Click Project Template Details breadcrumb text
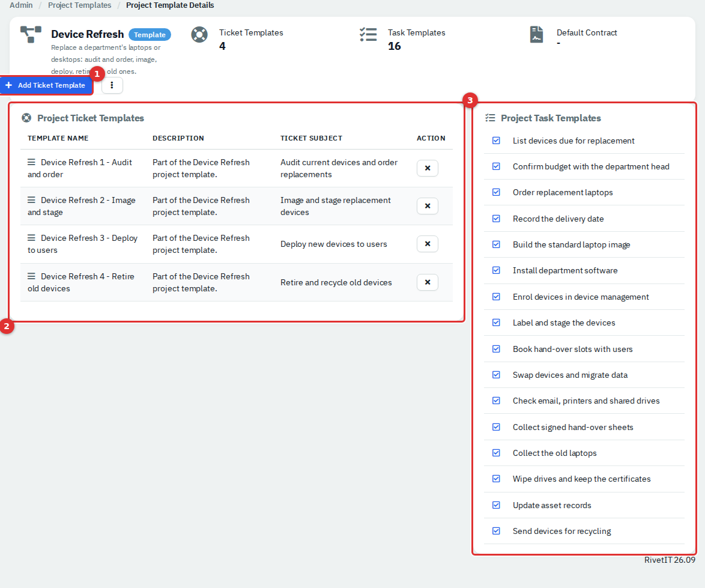The height and width of the screenshot is (588, 705). pos(170,5)
